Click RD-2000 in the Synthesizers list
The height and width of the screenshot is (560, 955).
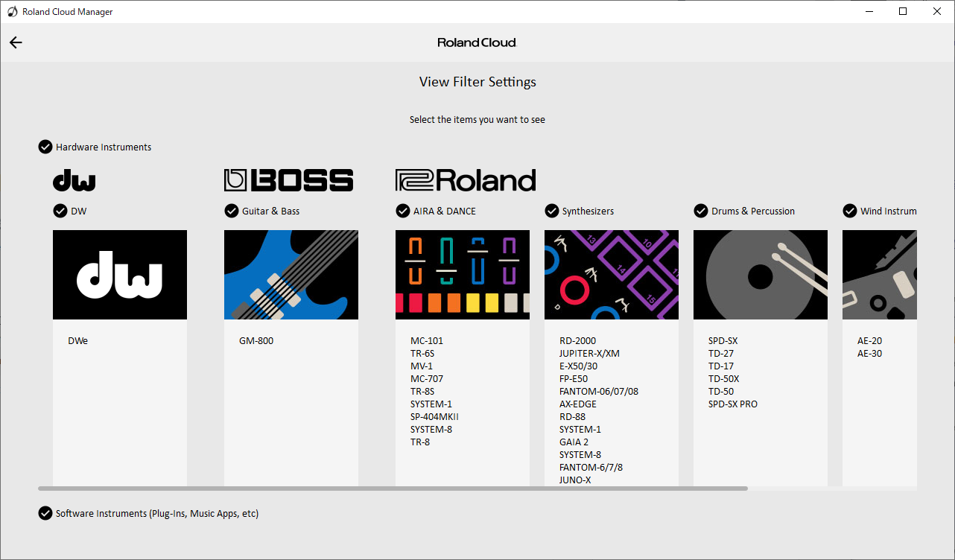click(x=578, y=341)
